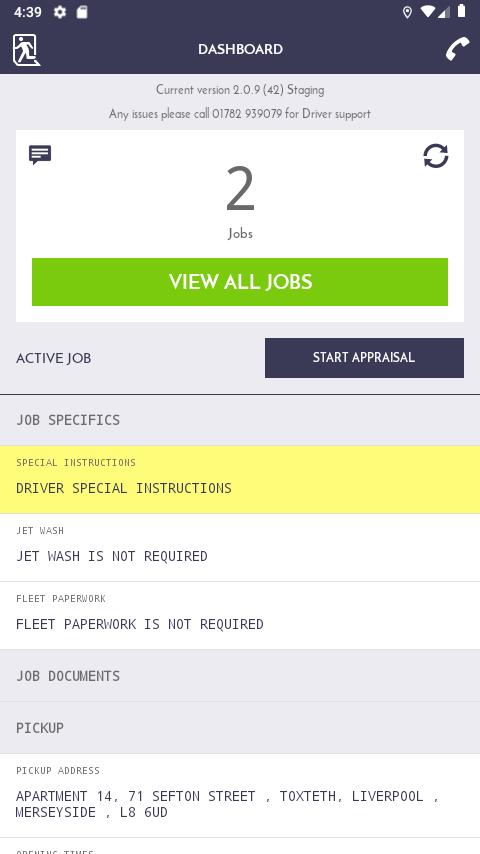Screen dimensions: 480x854
Task: Select the Jet Wash row
Action: tap(240, 547)
